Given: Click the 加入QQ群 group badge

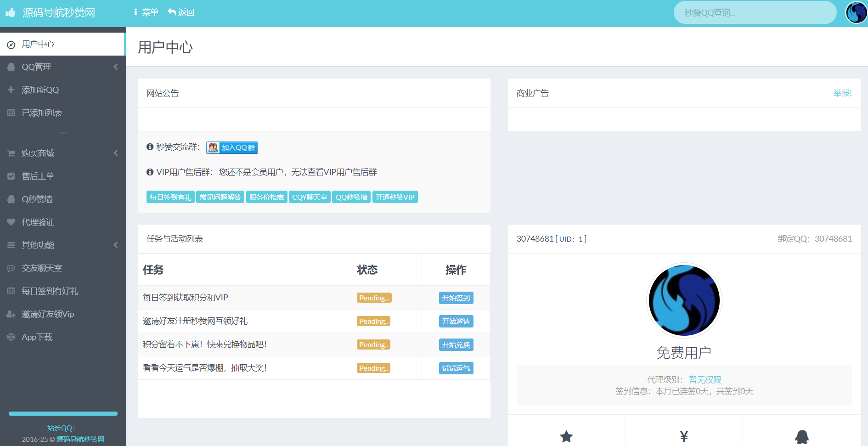Looking at the screenshot, I should point(232,147).
